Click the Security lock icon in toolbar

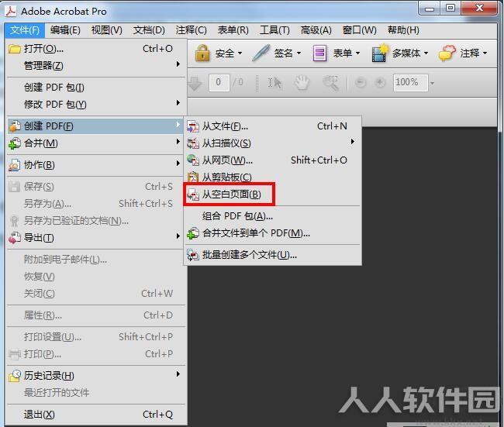(202, 53)
